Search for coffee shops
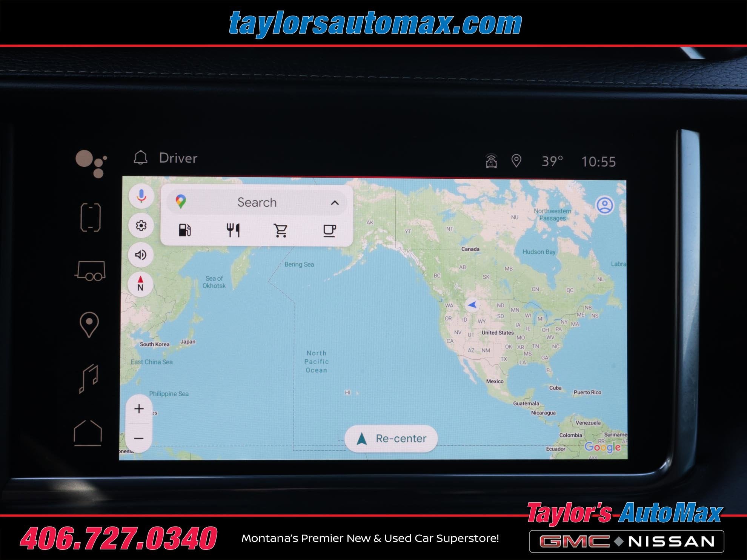747x560 pixels. pos(329,230)
